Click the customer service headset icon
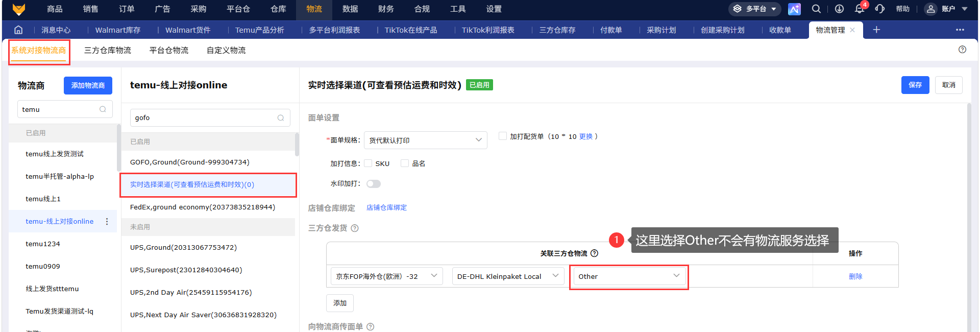The height and width of the screenshot is (332, 980). (879, 9)
